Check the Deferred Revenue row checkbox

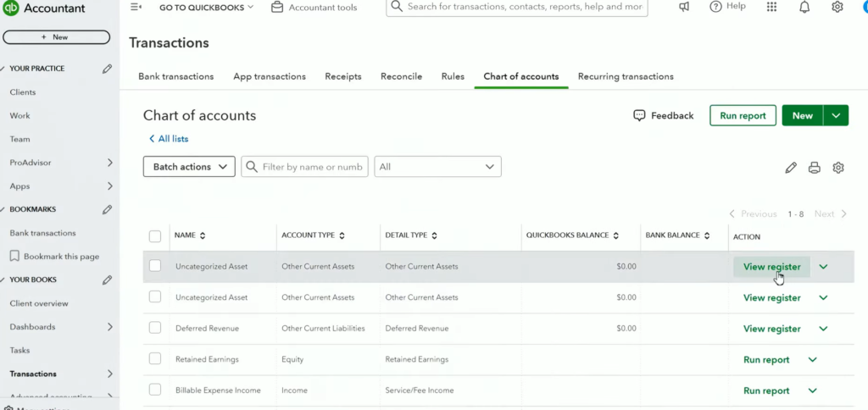tap(155, 328)
